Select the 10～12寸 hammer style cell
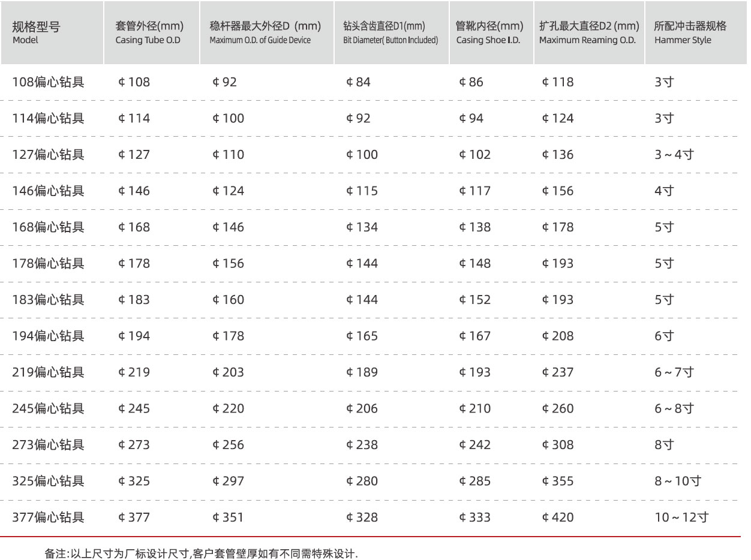This screenshot has width=751, height=560. click(x=681, y=517)
